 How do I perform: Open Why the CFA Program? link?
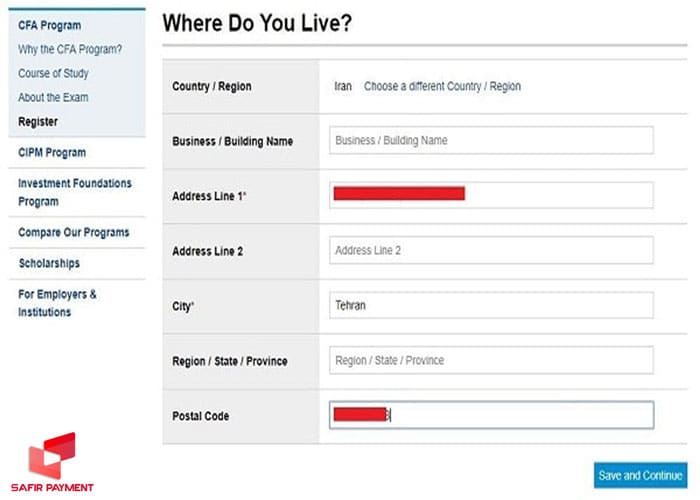[70, 49]
